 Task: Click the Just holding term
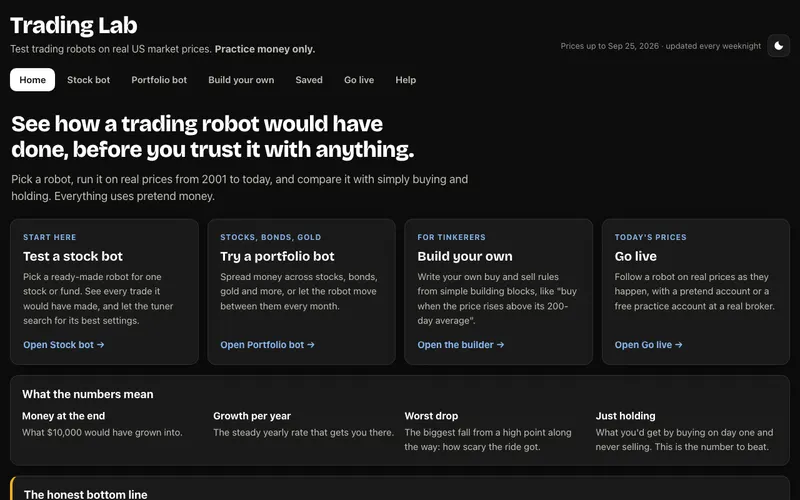(x=626, y=416)
